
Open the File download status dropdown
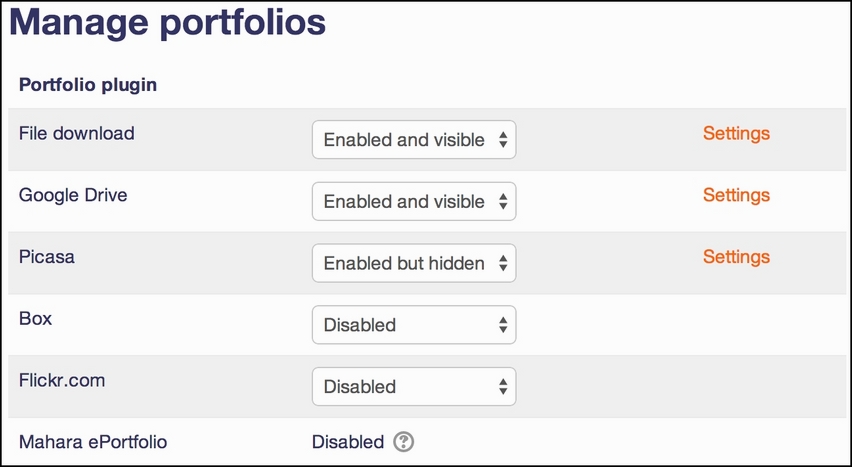pyautogui.click(x=414, y=140)
